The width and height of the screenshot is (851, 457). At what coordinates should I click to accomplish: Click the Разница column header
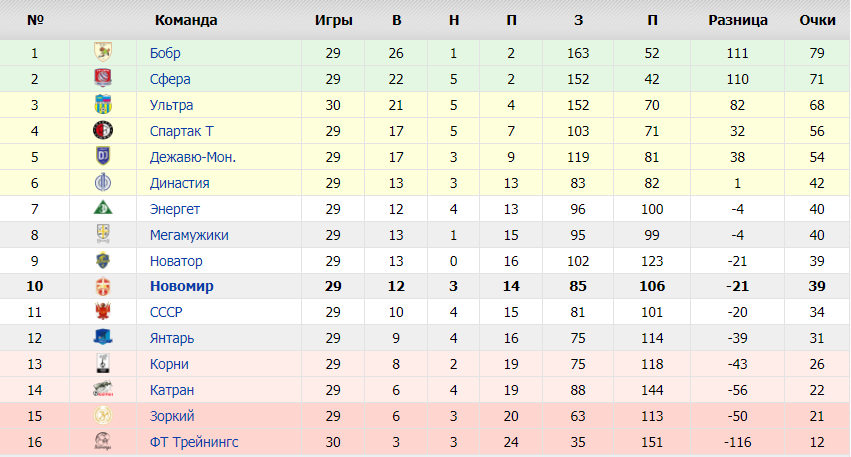tap(738, 20)
